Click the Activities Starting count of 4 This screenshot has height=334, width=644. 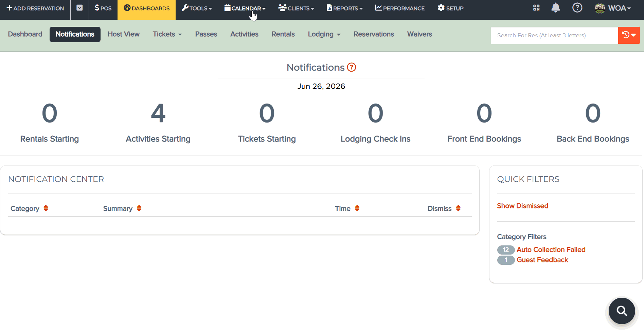coord(158,113)
